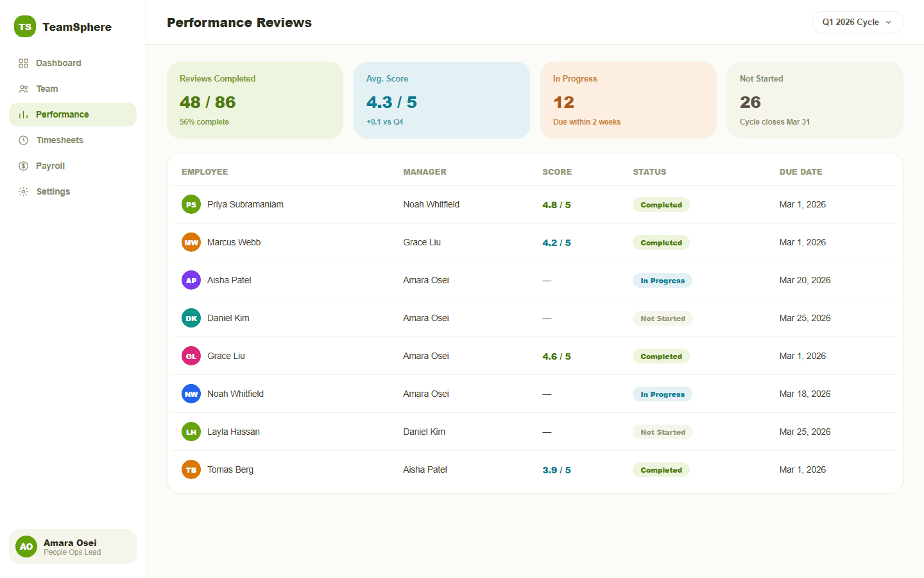This screenshot has width=924, height=578.
Task: Sort by the MANAGER column header
Action: 425,171
